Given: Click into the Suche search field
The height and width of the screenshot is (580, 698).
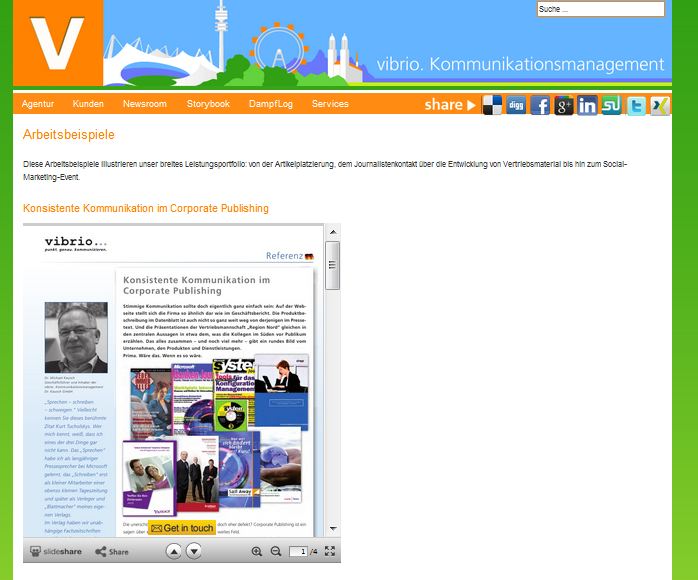Looking at the screenshot, I should click(x=601, y=9).
